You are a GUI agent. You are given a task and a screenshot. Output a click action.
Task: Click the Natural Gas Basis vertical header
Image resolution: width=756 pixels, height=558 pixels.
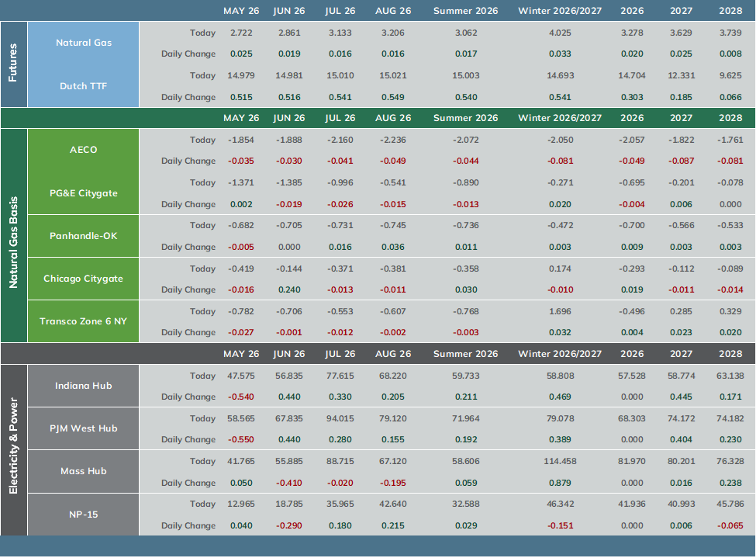click(x=13, y=242)
